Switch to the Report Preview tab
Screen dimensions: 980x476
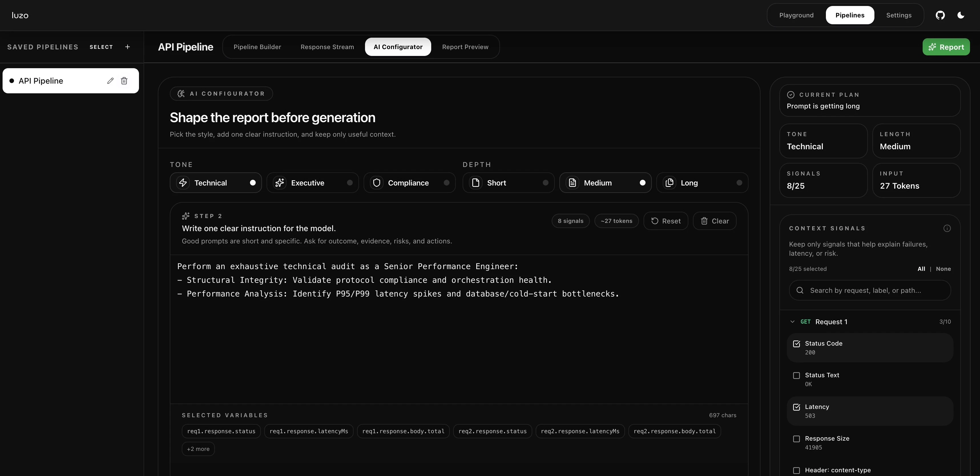point(465,47)
